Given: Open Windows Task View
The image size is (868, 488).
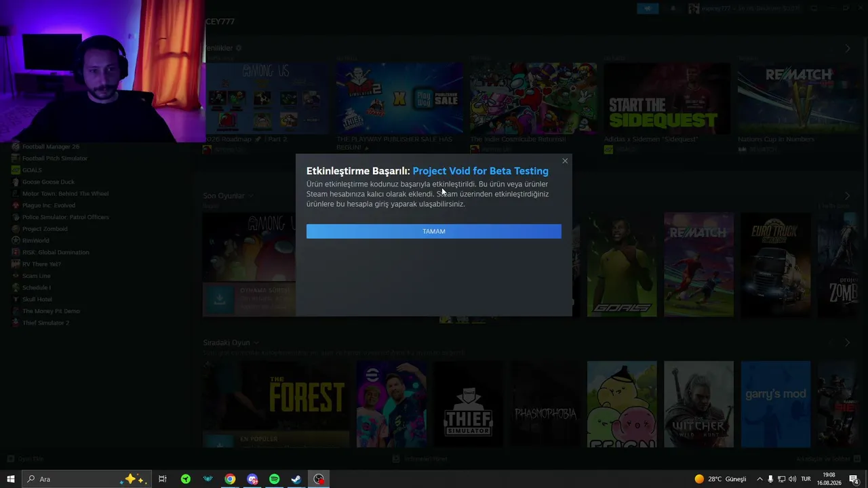Looking at the screenshot, I should tap(163, 479).
